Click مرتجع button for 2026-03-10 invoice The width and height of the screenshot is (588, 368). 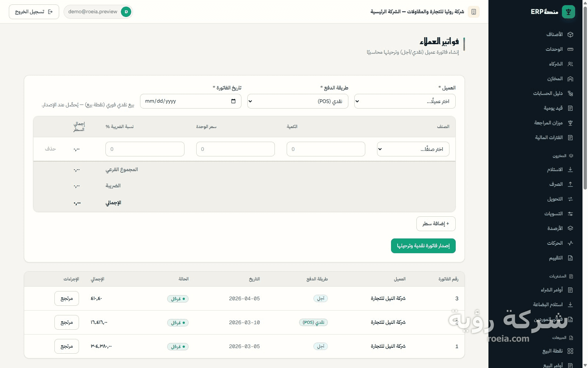tap(67, 322)
